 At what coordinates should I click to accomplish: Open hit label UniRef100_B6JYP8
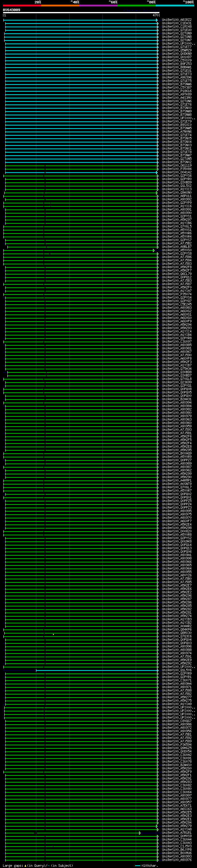click(x=177, y=850)
